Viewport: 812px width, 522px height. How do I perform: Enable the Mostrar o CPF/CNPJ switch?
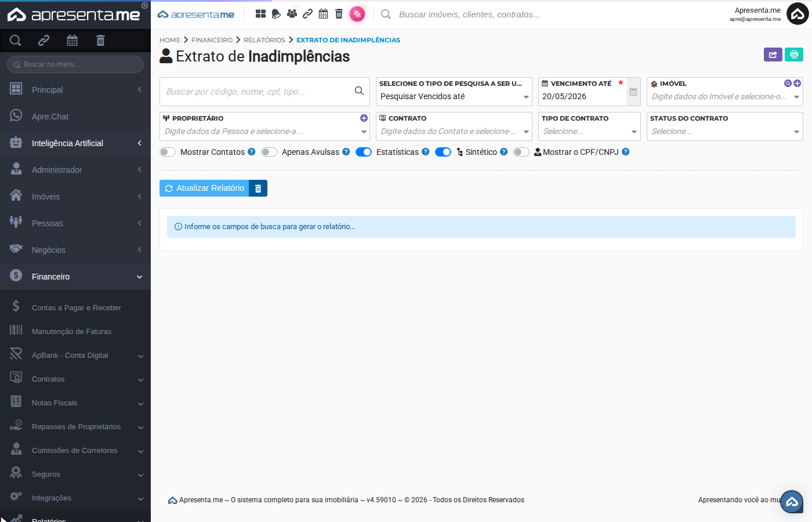(521, 152)
